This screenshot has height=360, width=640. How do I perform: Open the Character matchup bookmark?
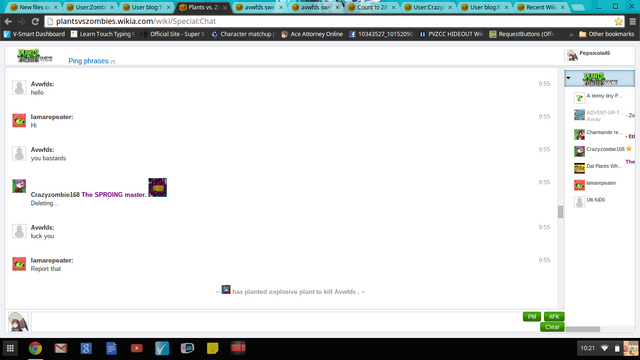pyautogui.click(x=243, y=34)
